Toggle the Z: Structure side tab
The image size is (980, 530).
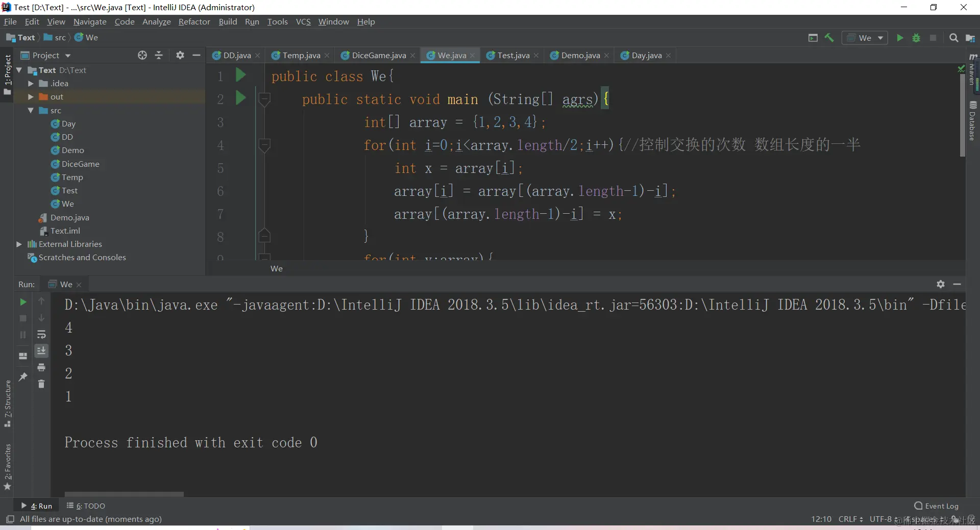pos(7,404)
